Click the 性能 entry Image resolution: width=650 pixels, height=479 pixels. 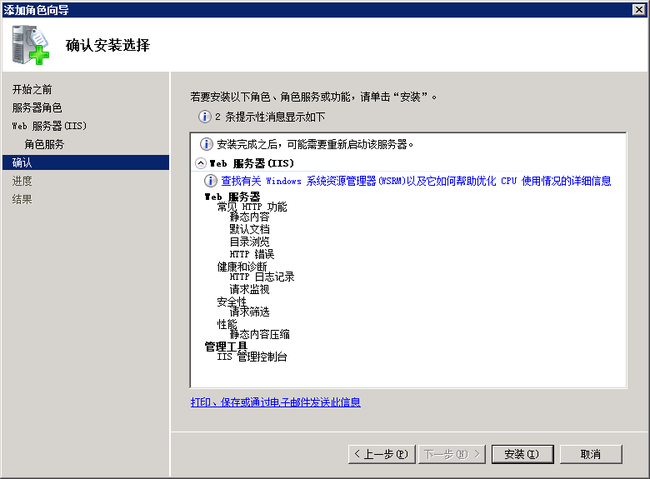[227, 324]
